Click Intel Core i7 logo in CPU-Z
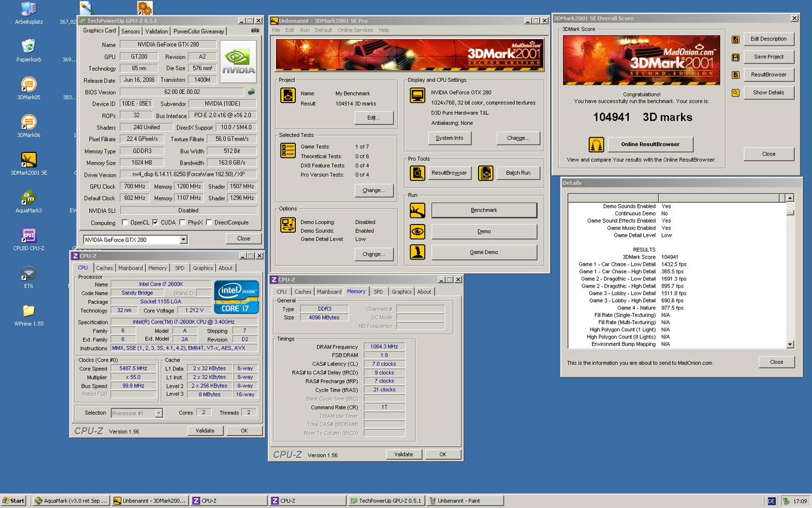Image resolution: width=812 pixels, height=508 pixels. (x=236, y=296)
